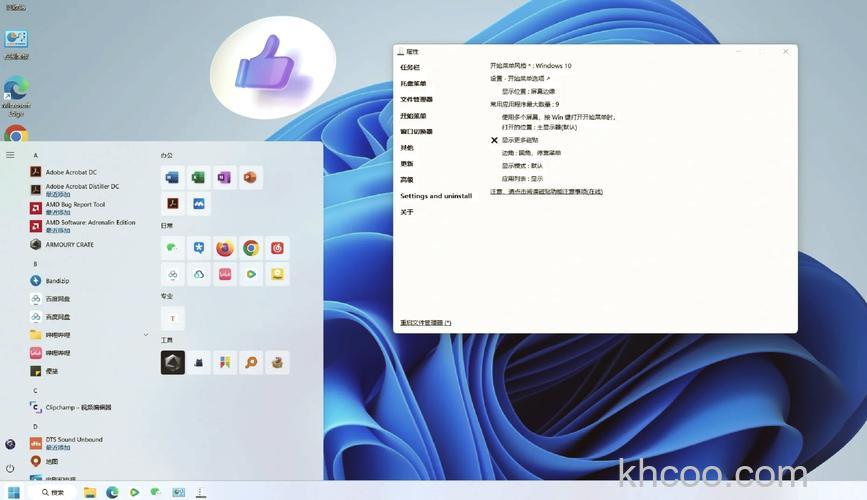867x500 pixels.
Task: Open the green play-button video tile
Action: tap(250, 274)
